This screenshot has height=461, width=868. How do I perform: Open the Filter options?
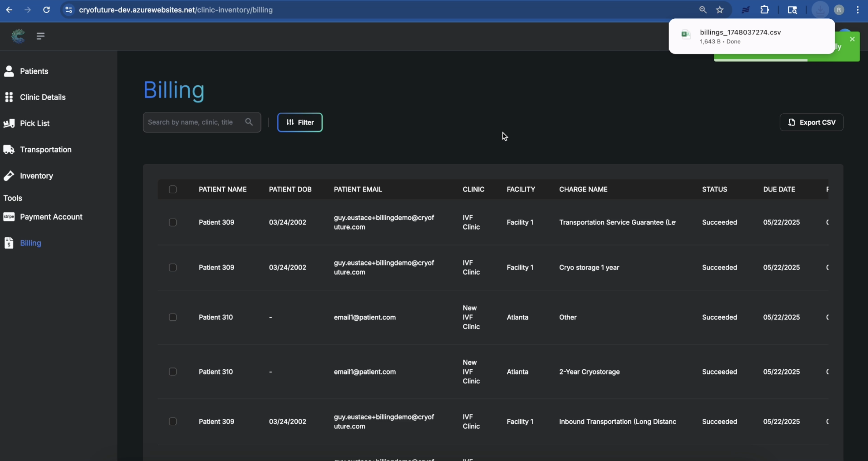coord(299,122)
